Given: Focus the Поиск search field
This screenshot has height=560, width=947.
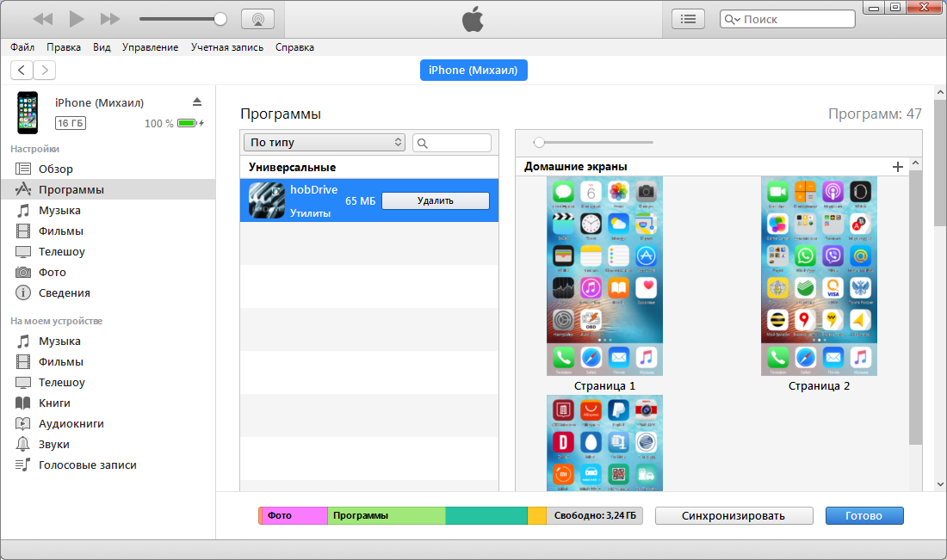Looking at the screenshot, I should 788,19.
